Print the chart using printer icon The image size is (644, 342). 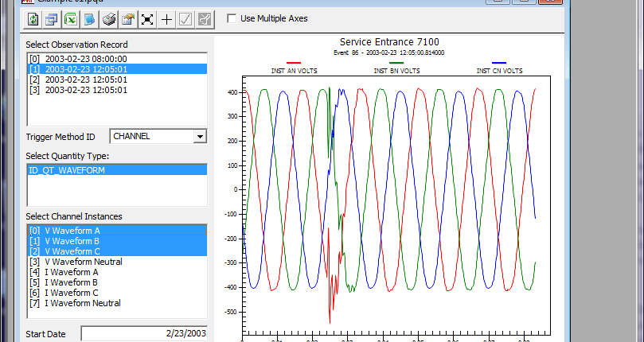109,18
